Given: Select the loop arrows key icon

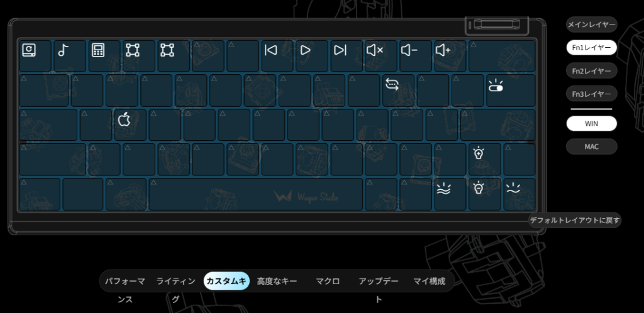Looking at the screenshot, I should click(392, 84).
